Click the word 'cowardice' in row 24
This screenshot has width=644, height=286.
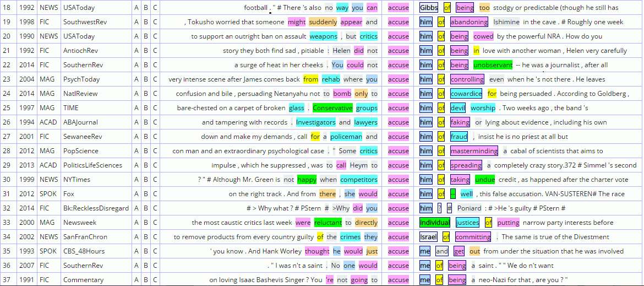point(466,94)
